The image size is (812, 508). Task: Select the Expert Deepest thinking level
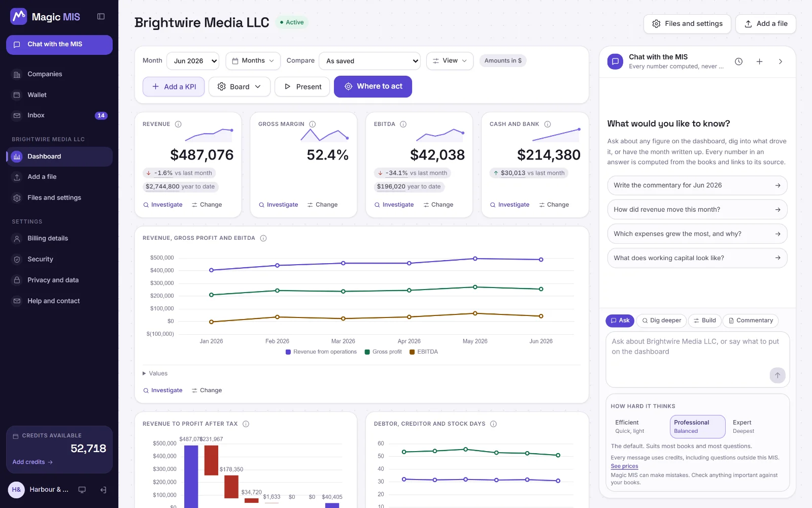click(757, 427)
